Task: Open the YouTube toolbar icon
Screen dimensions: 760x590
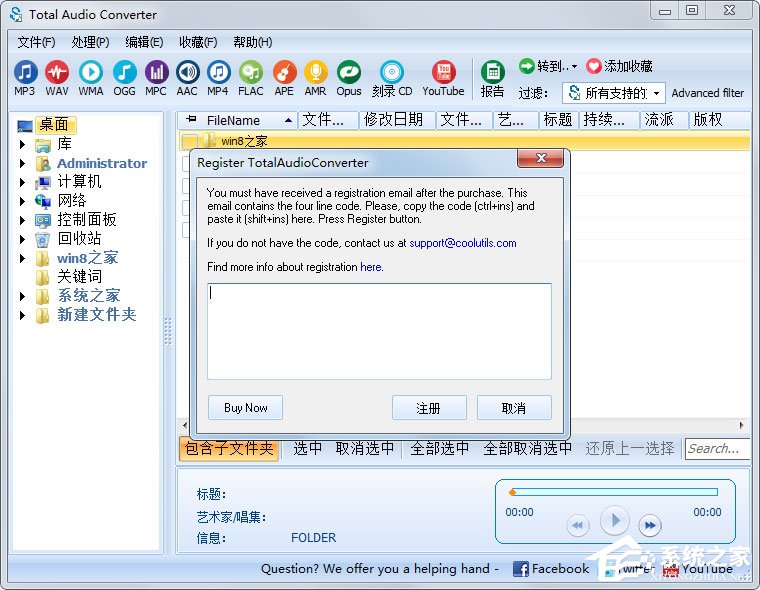Action: [443, 78]
